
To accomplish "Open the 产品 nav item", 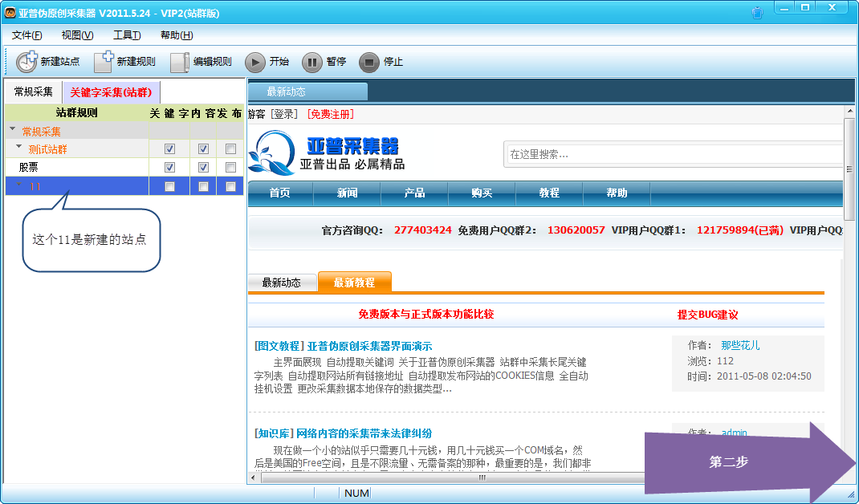I will (415, 193).
